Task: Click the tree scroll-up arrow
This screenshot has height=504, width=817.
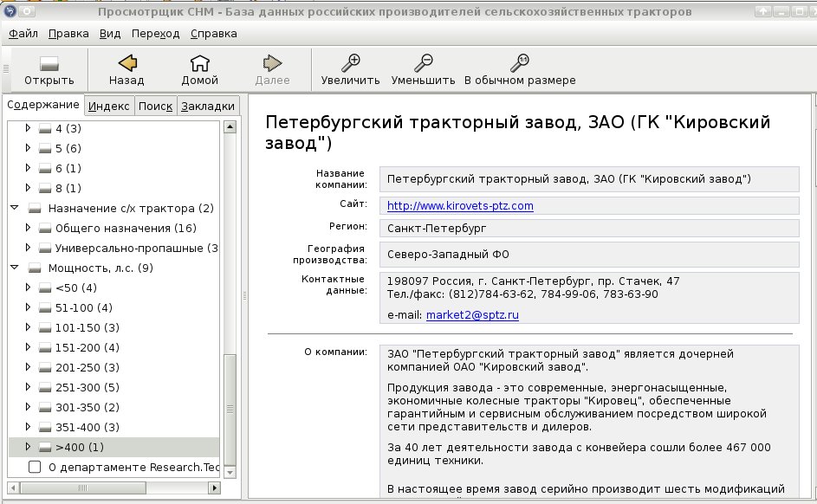Action: (x=230, y=126)
